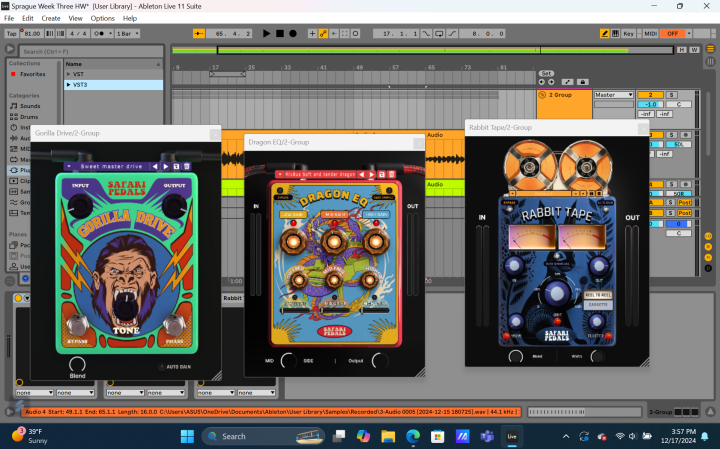Adjust the Gorilla Drive Blend knob

77,364
